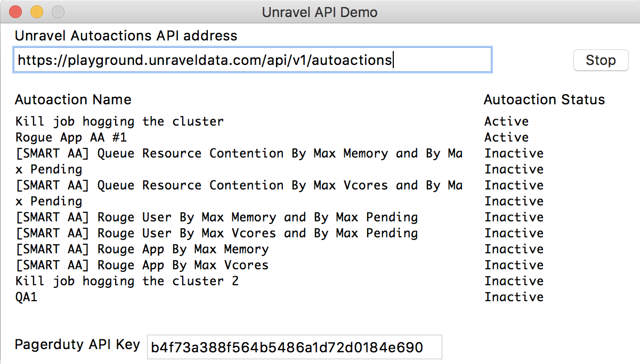Close the Unravel API Demo window

click(x=16, y=12)
